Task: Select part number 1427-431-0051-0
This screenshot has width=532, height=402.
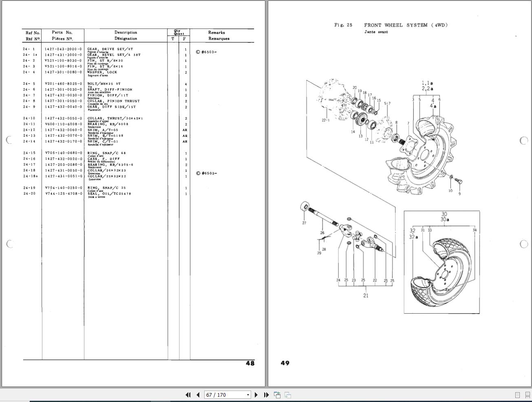Action: (x=63, y=176)
